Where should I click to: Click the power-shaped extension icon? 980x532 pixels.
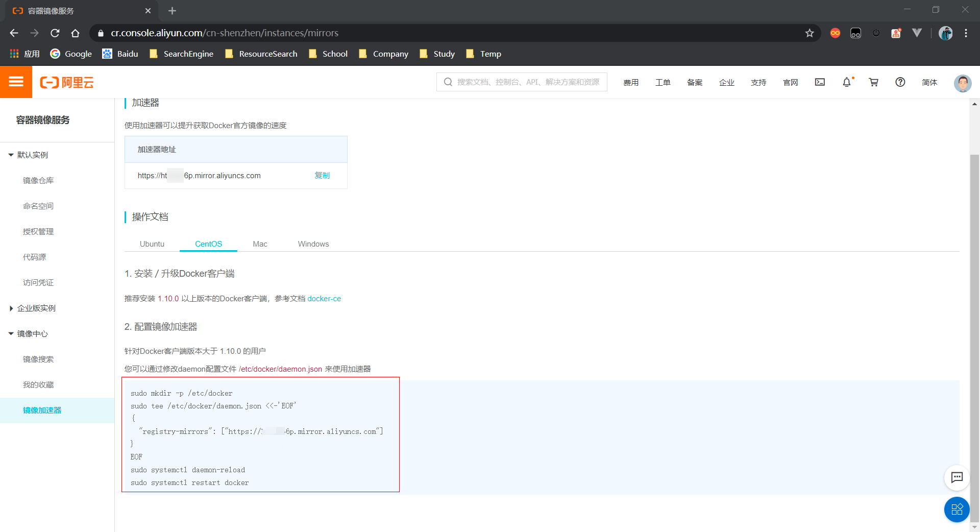[876, 33]
